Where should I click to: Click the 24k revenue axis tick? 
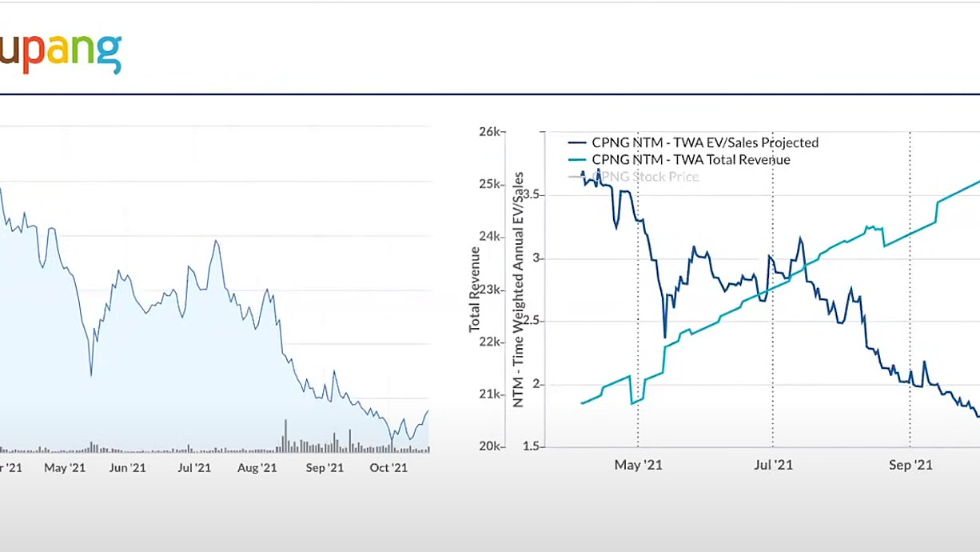click(x=490, y=237)
